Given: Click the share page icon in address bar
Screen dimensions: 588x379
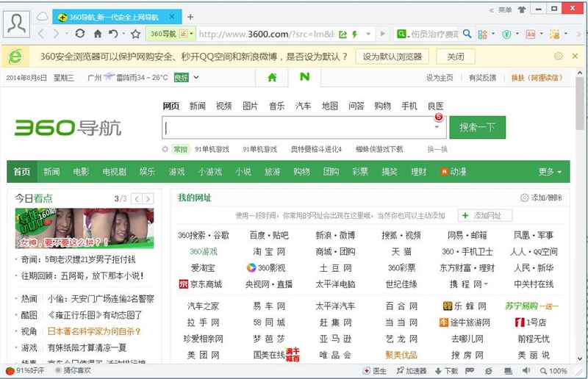Looking at the screenshot, I should tap(343, 35).
